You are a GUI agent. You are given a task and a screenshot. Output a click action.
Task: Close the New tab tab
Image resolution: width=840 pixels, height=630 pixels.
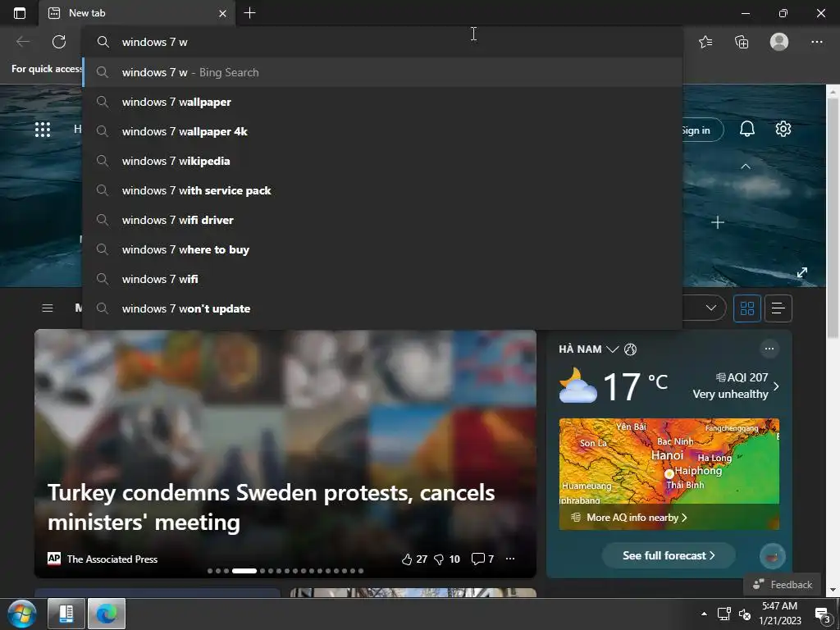tap(222, 13)
